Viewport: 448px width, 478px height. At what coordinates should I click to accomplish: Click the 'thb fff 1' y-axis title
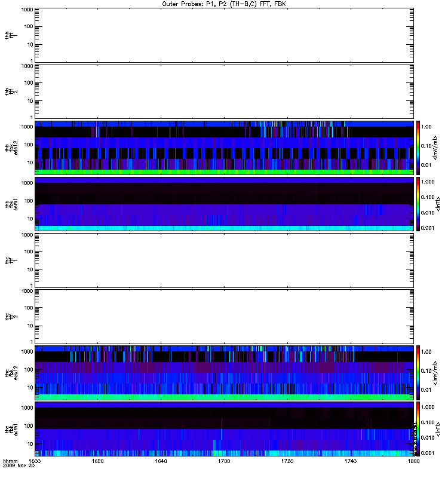coord(11,35)
